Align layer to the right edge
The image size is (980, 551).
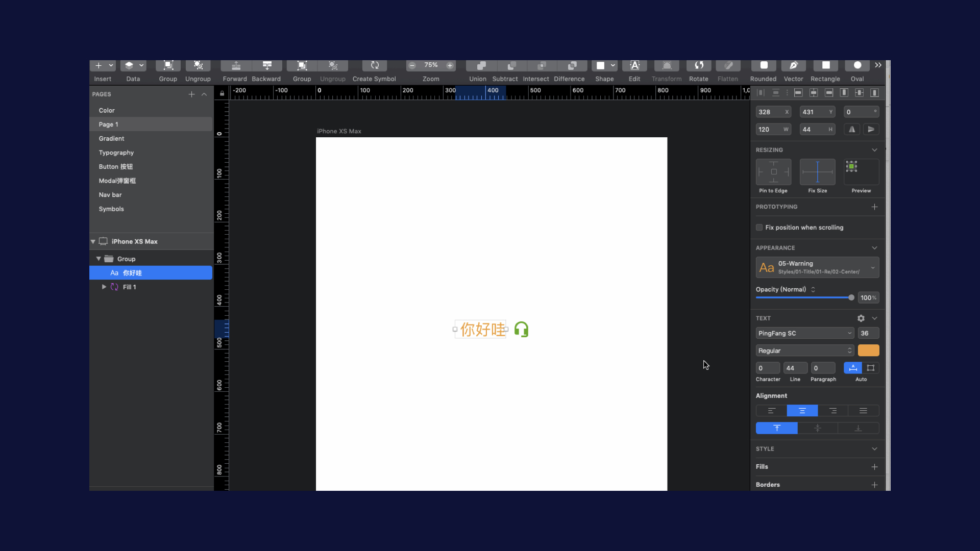coord(829,93)
